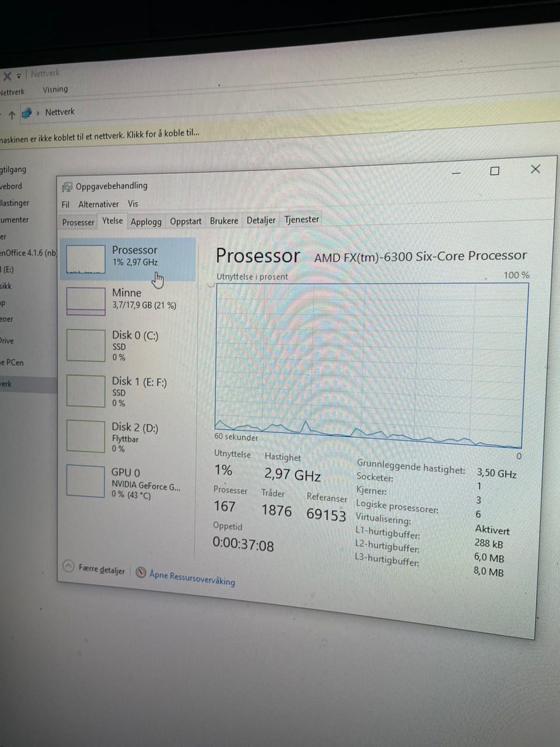Image resolution: width=560 pixels, height=747 pixels.
Task: Click the 2,97 GHz Hastighet value
Action: click(292, 474)
